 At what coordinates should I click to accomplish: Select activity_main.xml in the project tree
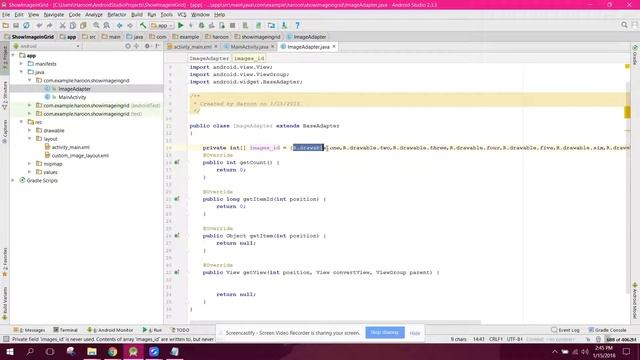pos(71,147)
